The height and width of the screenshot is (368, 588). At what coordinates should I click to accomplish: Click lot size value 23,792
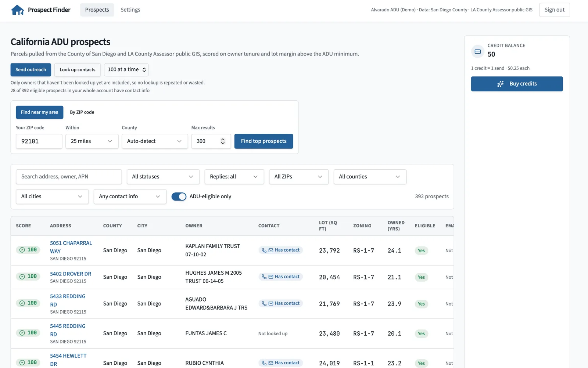point(329,250)
